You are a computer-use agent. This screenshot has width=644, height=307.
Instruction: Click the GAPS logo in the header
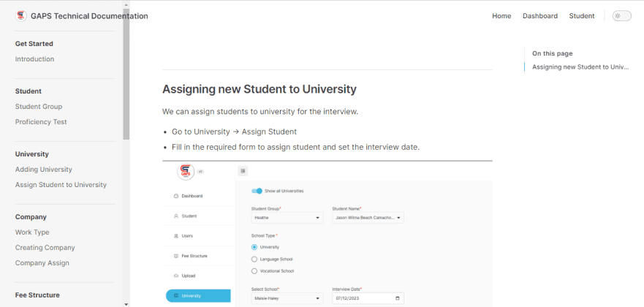click(x=20, y=16)
